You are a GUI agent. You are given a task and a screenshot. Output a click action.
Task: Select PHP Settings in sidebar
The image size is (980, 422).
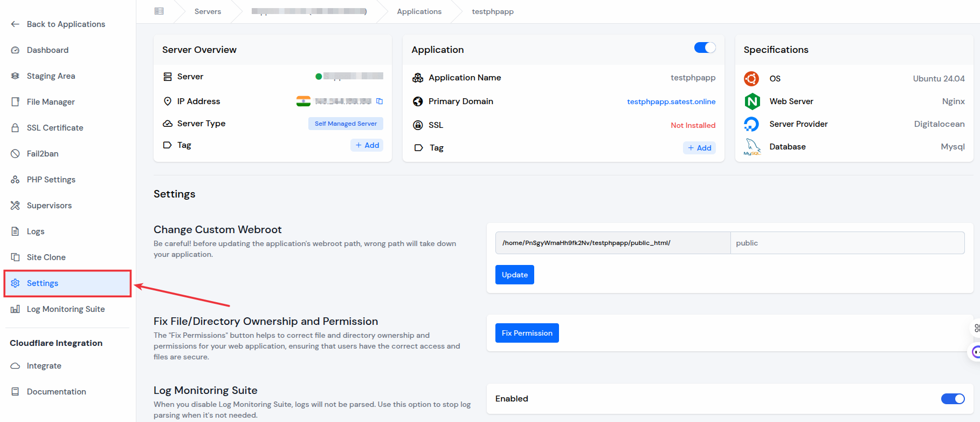[x=51, y=180]
